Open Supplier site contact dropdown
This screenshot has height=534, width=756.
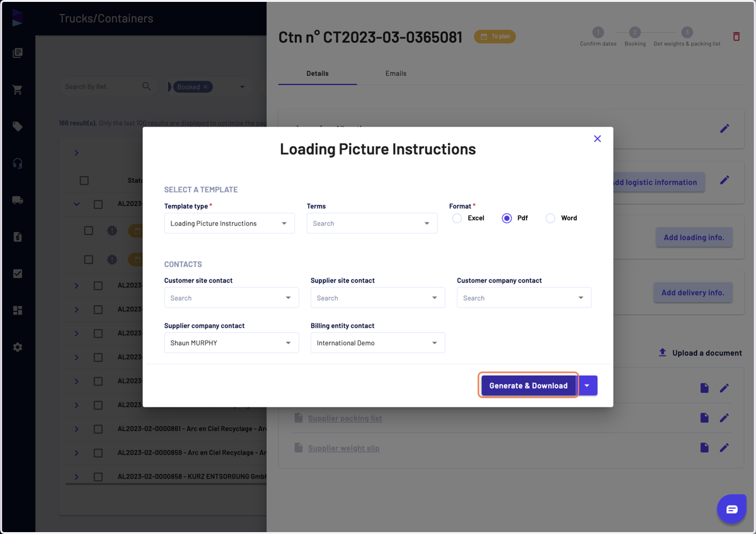click(x=377, y=298)
